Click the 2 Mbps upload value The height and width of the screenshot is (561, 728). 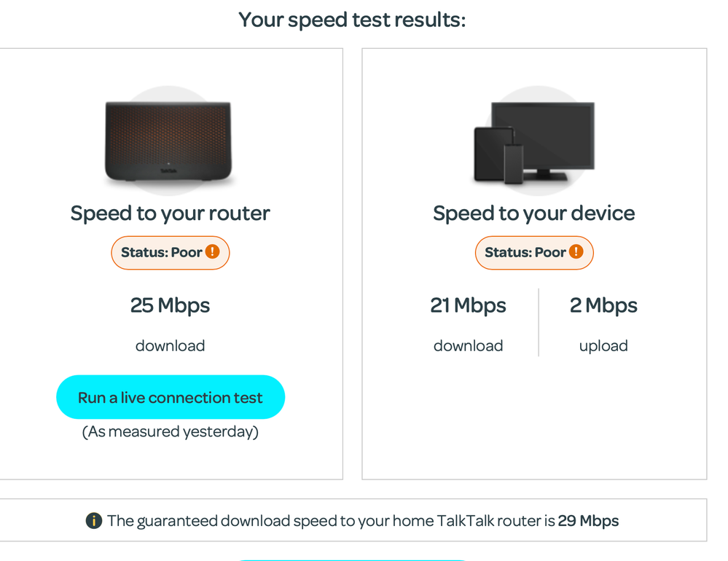tap(603, 305)
